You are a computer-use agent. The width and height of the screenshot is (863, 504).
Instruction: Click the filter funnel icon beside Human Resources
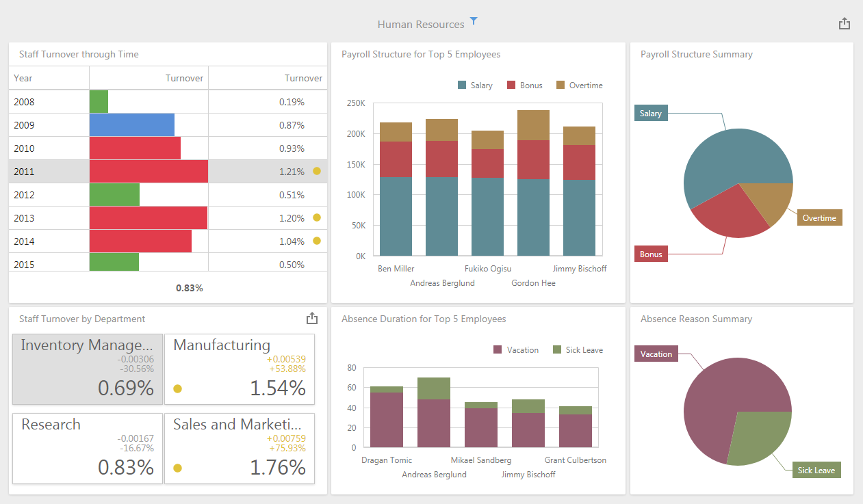click(x=474, y=21)
